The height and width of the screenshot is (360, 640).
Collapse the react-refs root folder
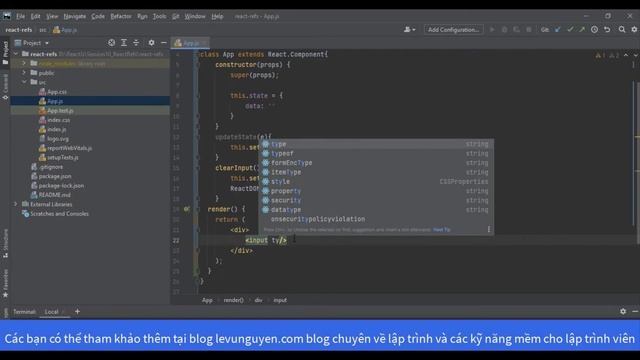[16, 54]
